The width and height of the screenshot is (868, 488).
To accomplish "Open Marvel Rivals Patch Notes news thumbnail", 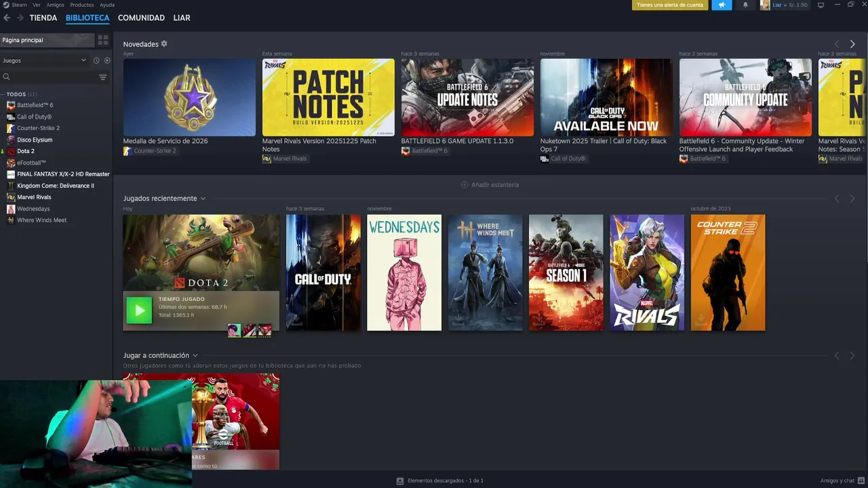I will pyautogui.click(x=328, y=98).
